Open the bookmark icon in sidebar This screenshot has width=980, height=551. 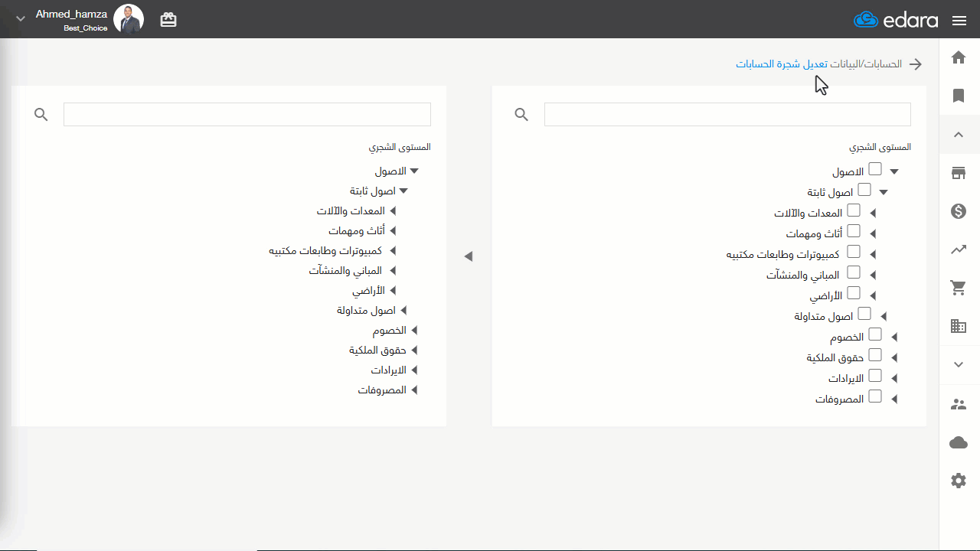coord(959,96)
